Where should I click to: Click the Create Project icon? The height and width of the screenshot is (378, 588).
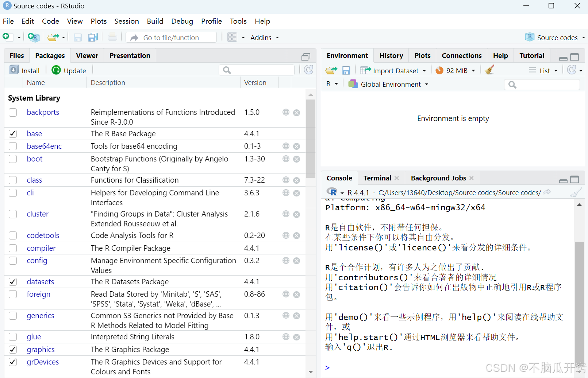[33, 37]
